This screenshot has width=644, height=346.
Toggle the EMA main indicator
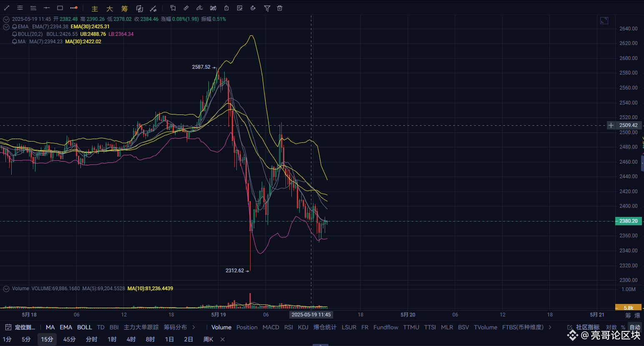coord(66,327)
